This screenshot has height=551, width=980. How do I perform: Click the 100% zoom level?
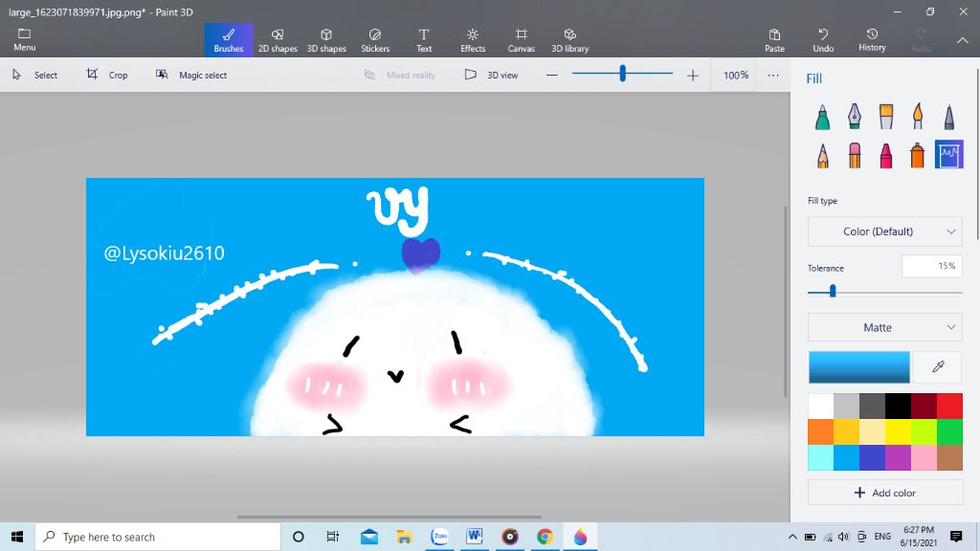tap(736, 75)
